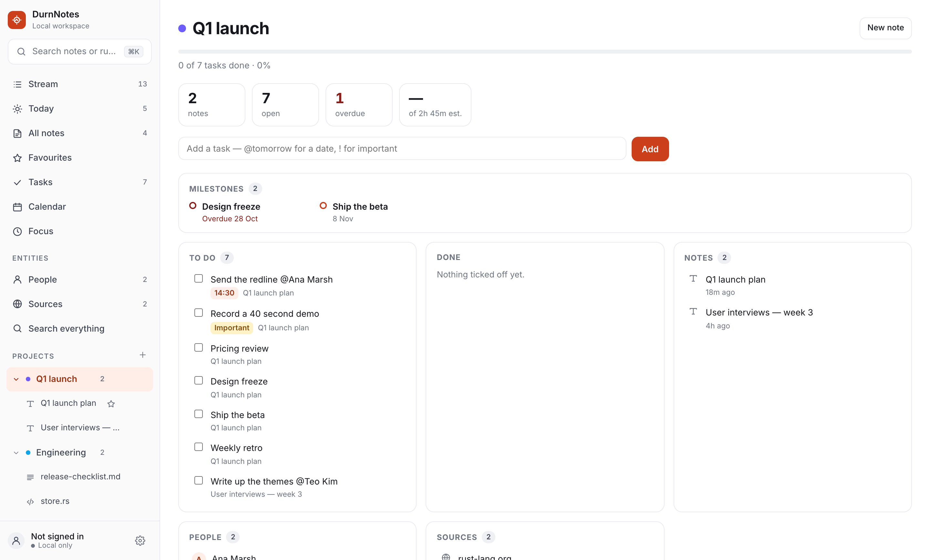Click the Sources globe icon

[x=17, y=304]
